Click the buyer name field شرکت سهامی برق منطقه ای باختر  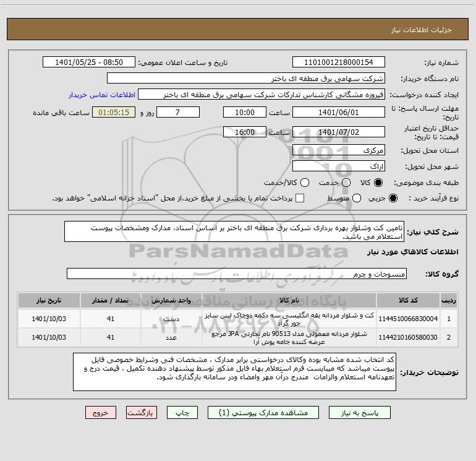click(x=246, y=79)
